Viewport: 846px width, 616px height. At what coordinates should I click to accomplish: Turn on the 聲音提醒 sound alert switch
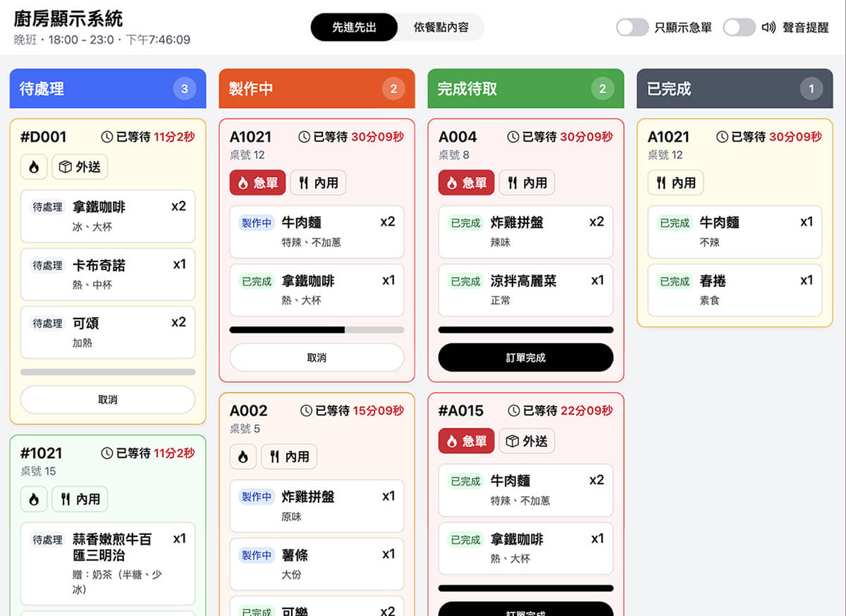pyautogui.click(x=740, y=27)
